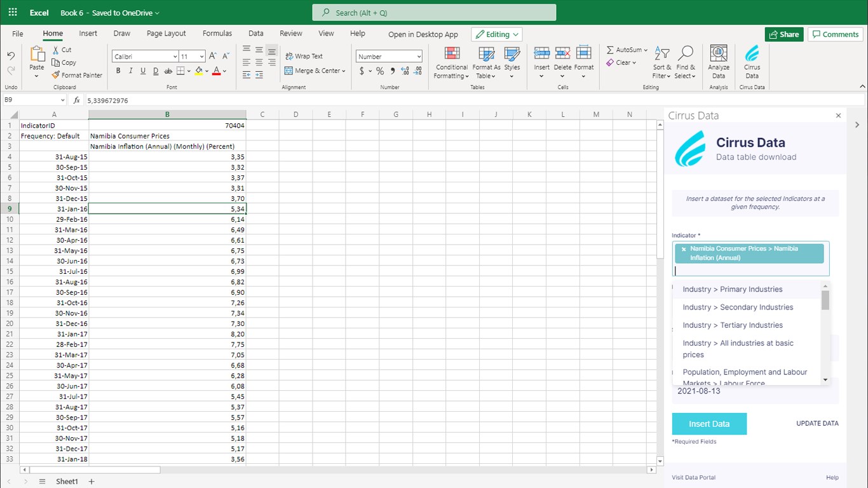Click the Insert cells icon
Screen dimensions: 868x488
pos(541,53)
